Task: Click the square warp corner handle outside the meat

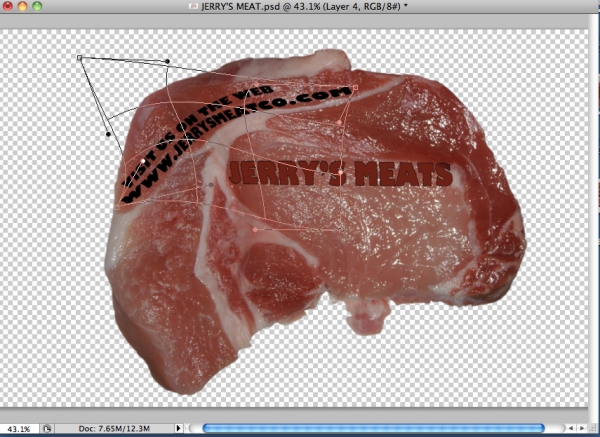Action: [x=79, y=58]
